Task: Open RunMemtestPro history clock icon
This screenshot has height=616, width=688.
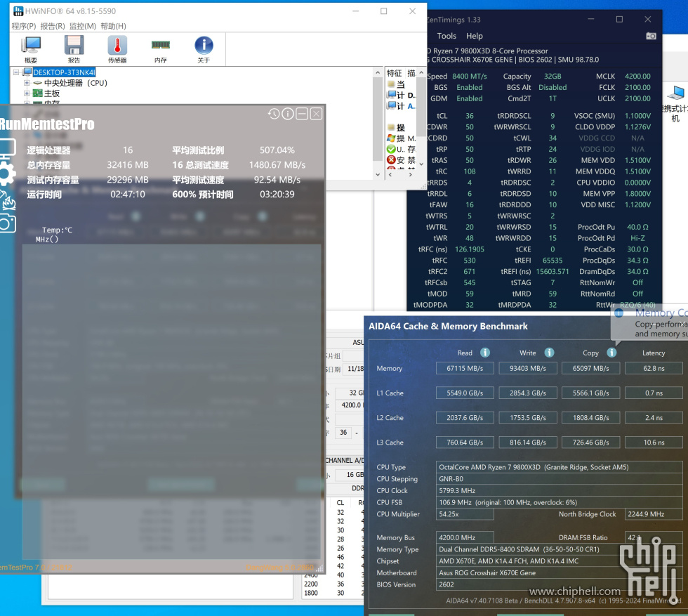Action: click(x=274, y=114)
